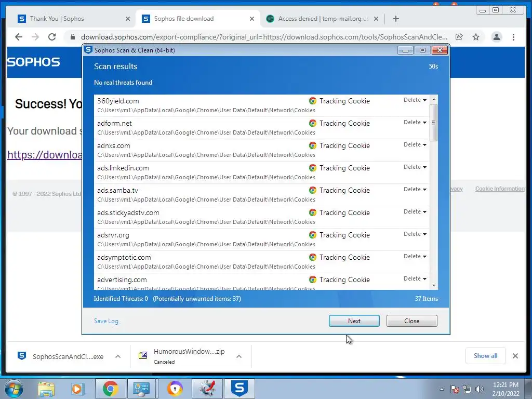Click the Save Log link
Viewport: 532px width, 399px height.
point(106,321)
